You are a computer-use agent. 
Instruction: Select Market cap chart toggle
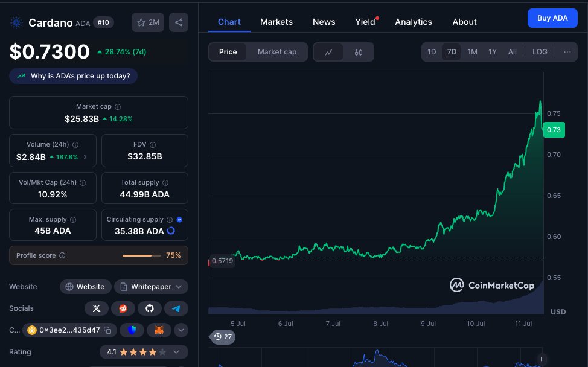tap(276, 52)
